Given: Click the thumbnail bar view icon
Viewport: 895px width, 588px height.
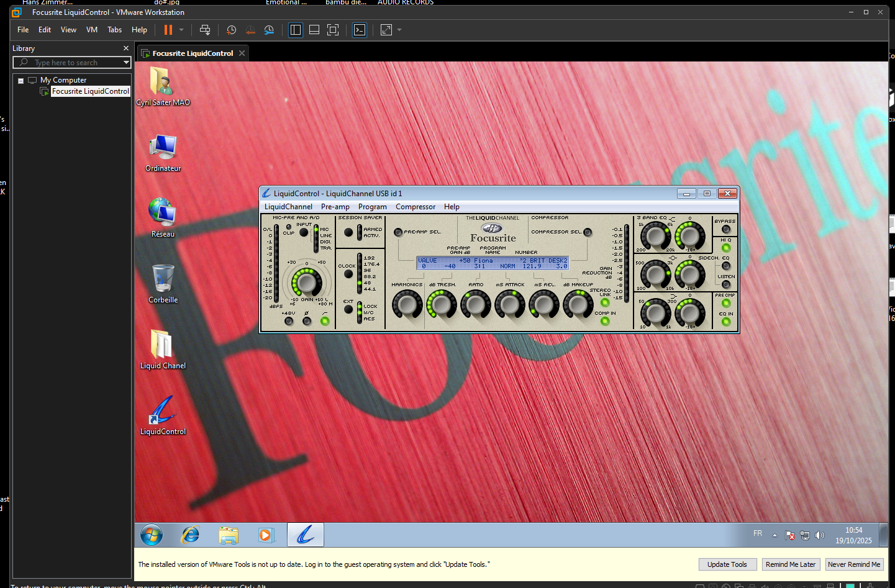Looking at the screenshot, I should point(314,30).
